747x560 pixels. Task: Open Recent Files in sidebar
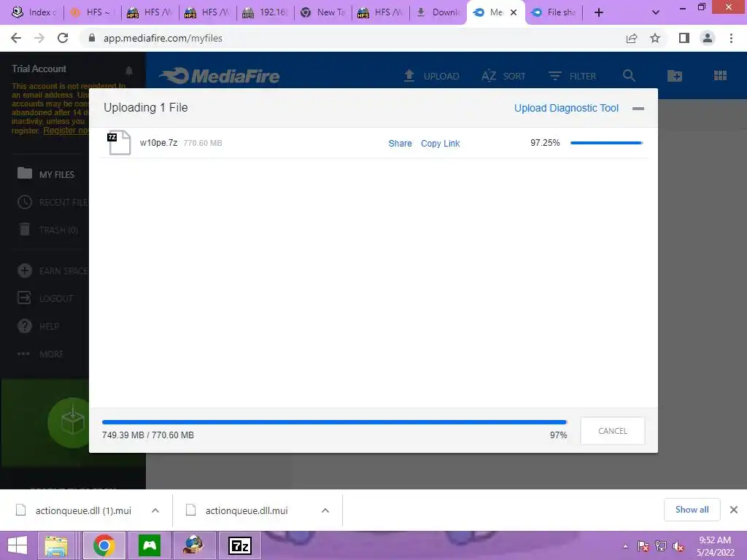53,203
